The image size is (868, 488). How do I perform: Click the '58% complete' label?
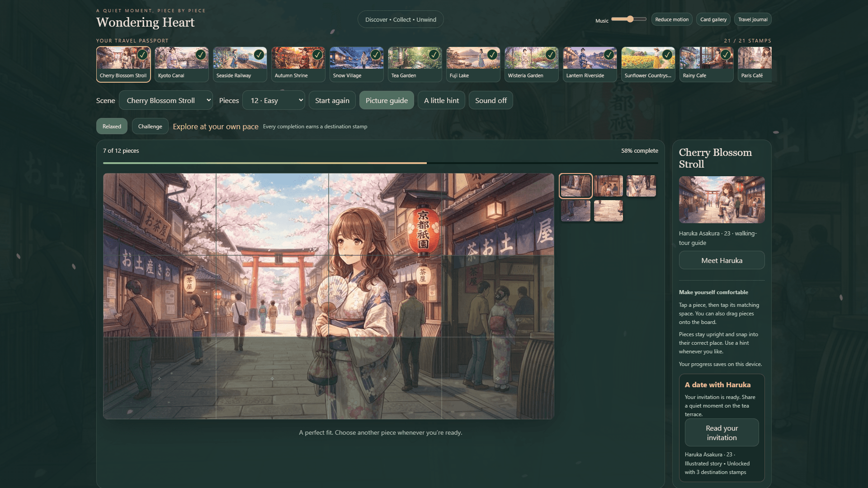click(640, 150)
